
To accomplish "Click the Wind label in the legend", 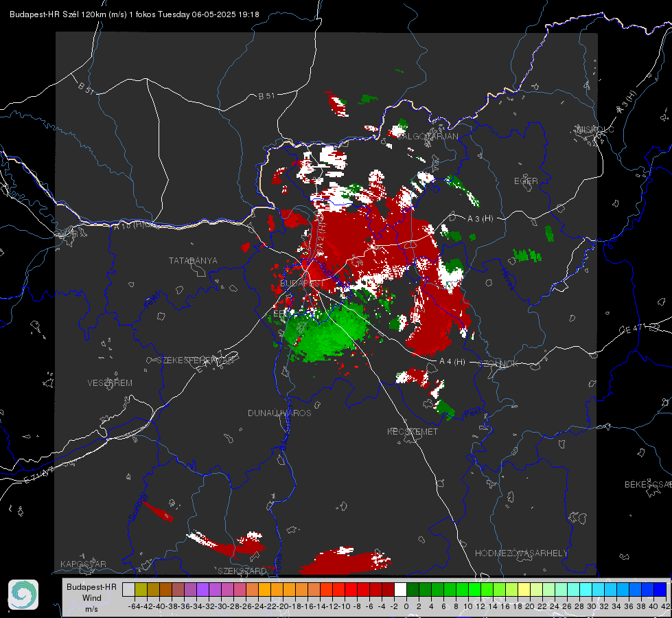I will (92, 598).
